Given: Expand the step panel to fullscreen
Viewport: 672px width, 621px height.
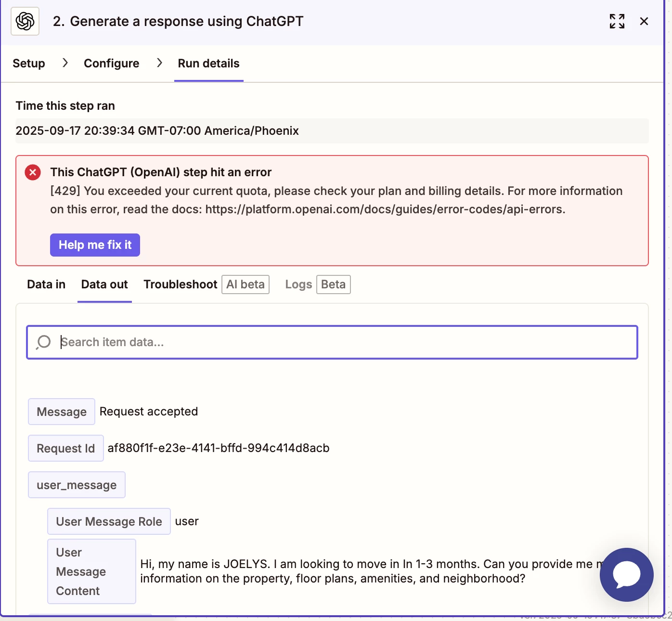Looking at the screenshot, I should tap(617, 21).
